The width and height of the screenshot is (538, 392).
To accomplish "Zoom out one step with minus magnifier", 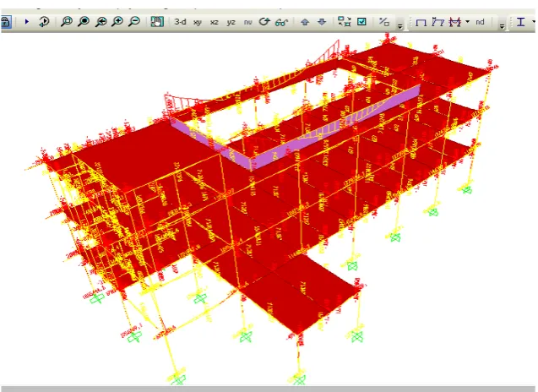I will tap(134, 22).
